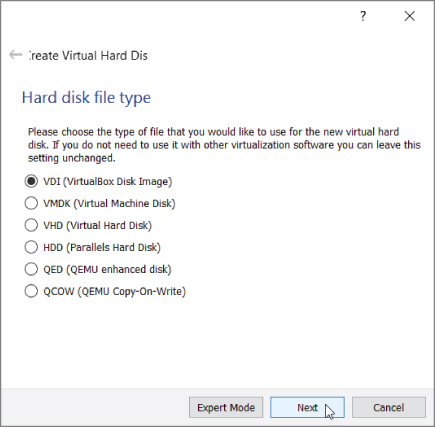Switch to Expert Mode
The width and height of the screenshot is (435, 427).
226,407
